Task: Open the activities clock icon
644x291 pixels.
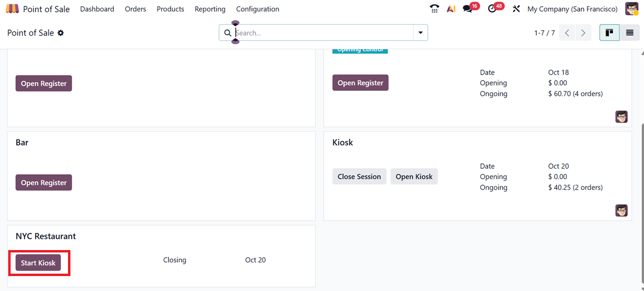Action: click(492, 9)
